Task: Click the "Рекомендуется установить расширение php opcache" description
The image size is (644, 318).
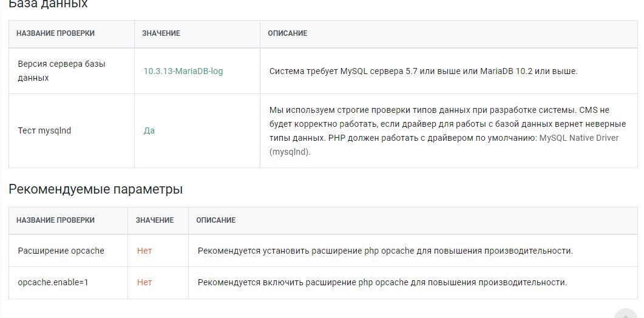Action: pyautogui.click(x=385, y=251)
